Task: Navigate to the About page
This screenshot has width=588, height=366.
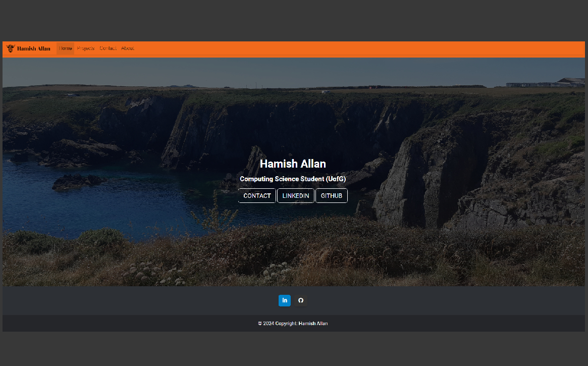Action: click(128, 48)
